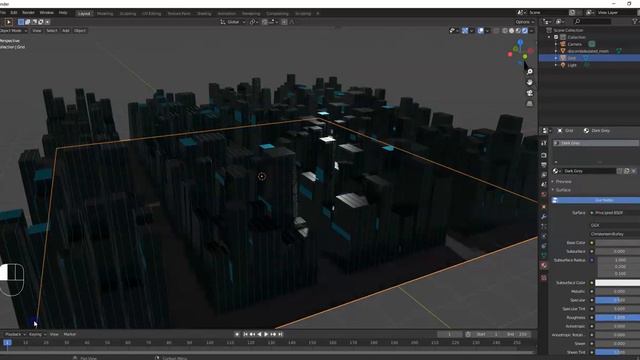Screen dimensions: 640x360
Task: Open the Particles properties tab icon
Action: (x=544, y=227)
